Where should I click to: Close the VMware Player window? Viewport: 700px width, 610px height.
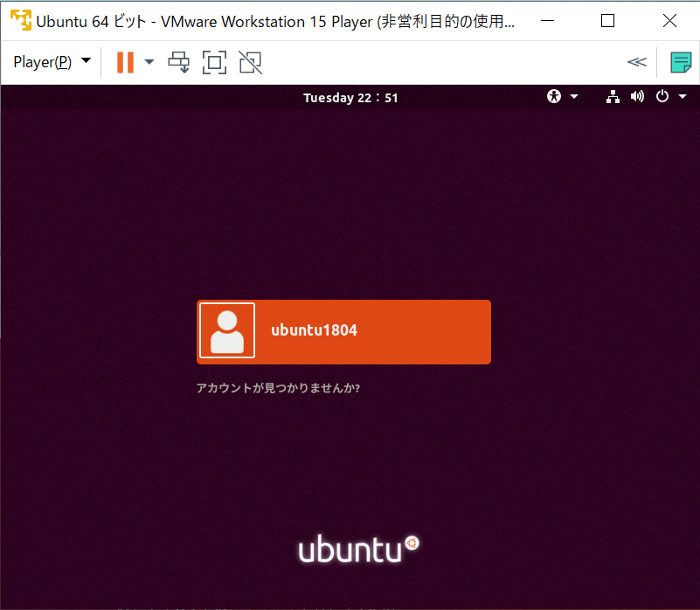669,21
